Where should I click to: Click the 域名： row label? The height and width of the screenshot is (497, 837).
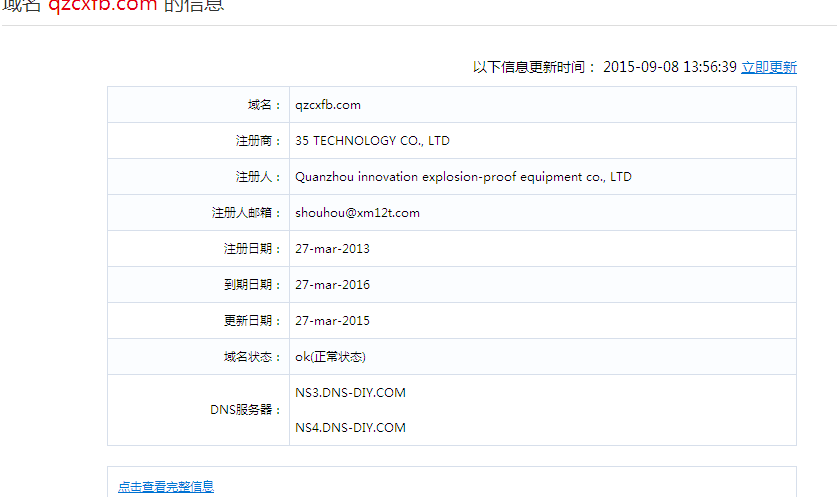tap(264, 105)
